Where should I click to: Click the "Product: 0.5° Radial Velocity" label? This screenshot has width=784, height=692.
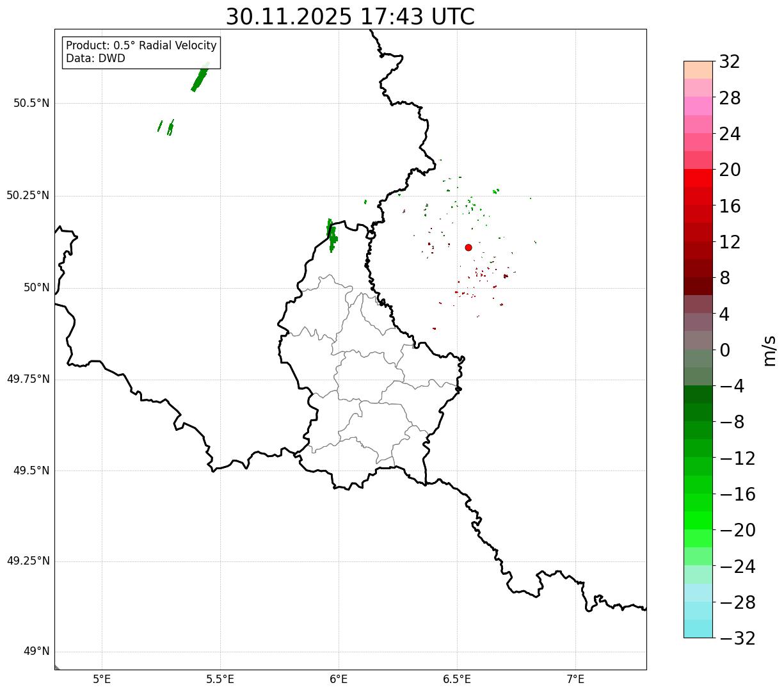click(141, 46)
